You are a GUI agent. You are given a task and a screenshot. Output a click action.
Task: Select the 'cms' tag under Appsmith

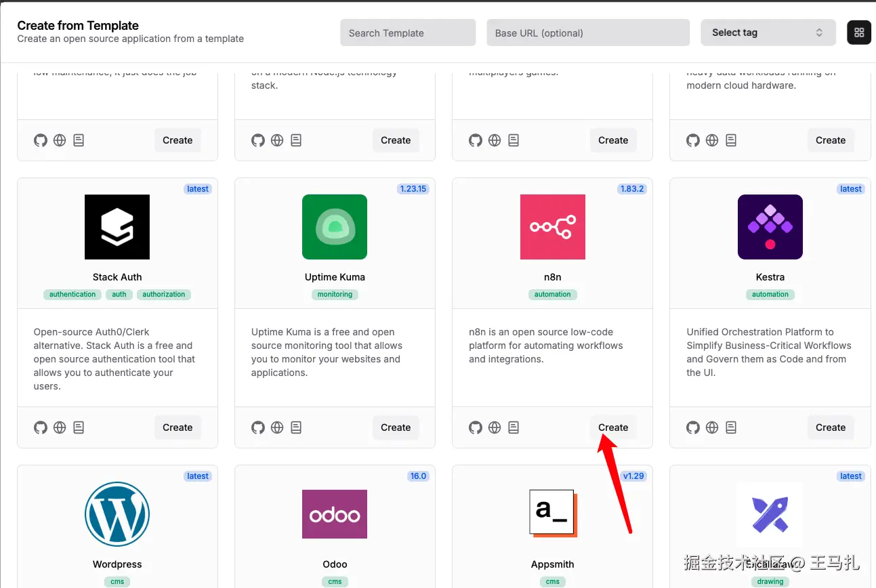tap(553, 582)
